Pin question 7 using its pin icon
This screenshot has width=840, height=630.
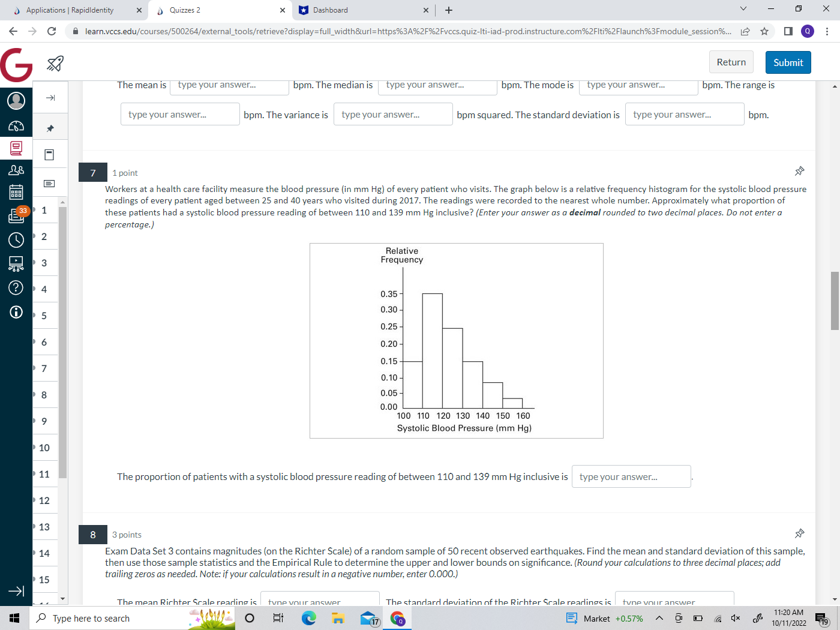click(799, 171)
